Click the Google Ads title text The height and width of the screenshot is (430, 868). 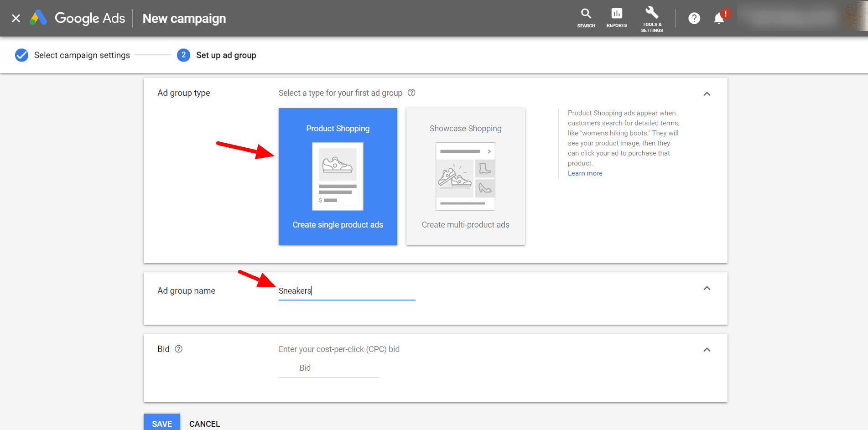tap(90, 18)
